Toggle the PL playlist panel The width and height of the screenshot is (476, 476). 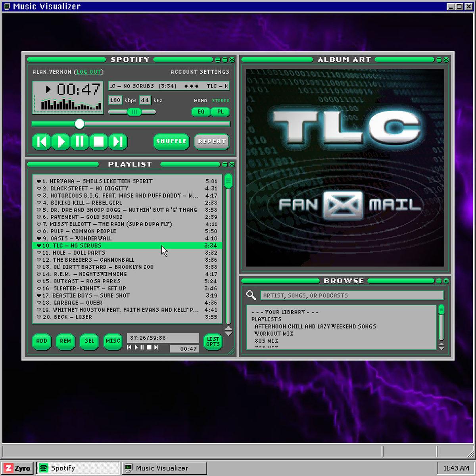click(221, 112)
